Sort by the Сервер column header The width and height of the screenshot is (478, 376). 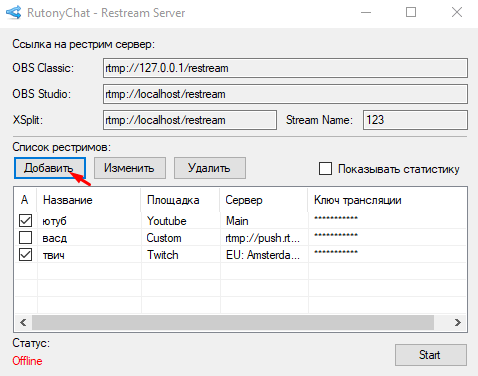pyautogui.click(x=264, y=200)
